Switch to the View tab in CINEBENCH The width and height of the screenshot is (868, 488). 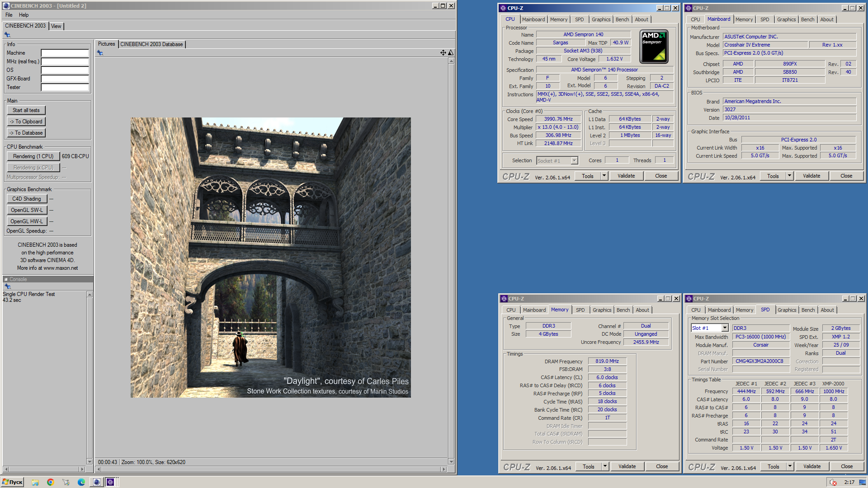56,26
